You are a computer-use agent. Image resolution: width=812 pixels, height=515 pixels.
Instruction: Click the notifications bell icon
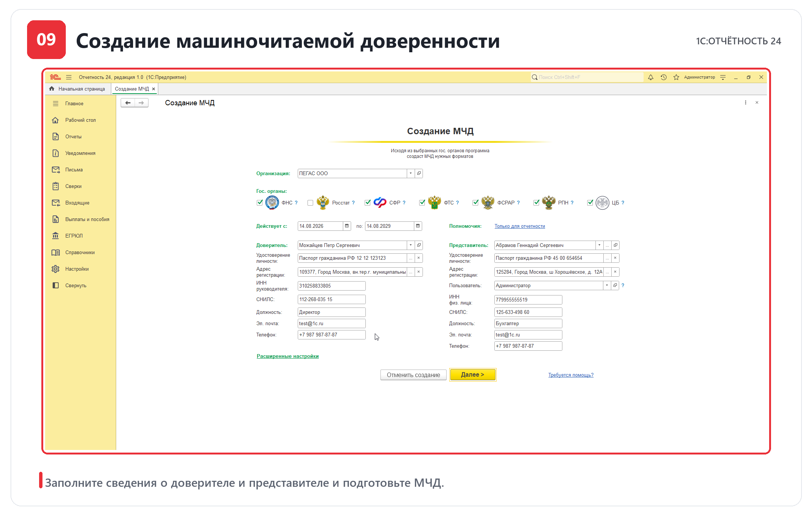650,77
